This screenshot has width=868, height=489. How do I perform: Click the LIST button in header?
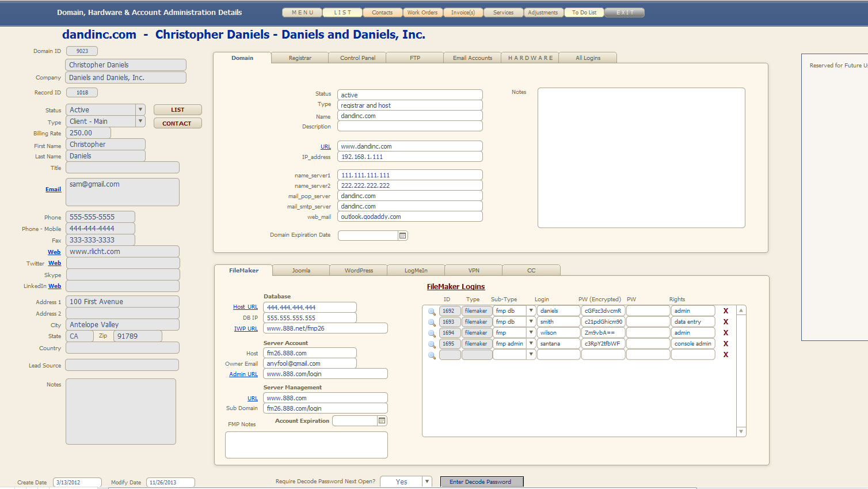(x=342, y=12)
